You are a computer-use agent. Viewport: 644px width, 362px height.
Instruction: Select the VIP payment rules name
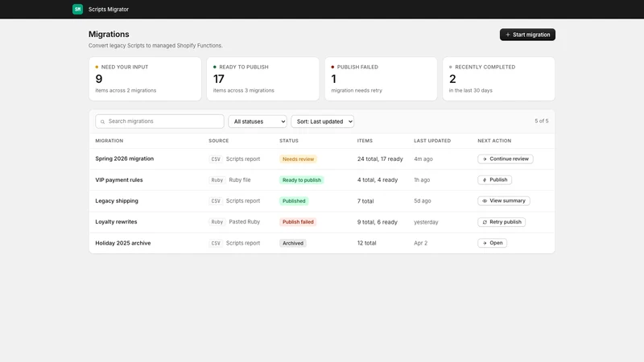coord(119,179)
